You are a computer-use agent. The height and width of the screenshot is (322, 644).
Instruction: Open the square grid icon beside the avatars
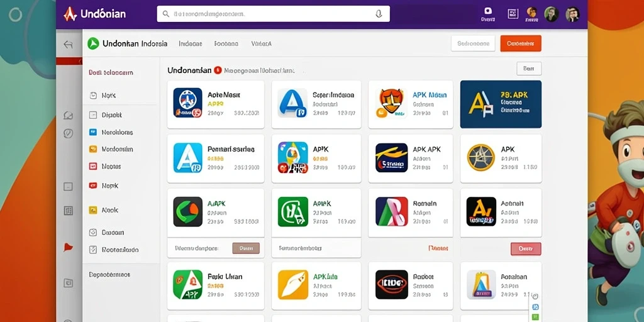pos(513,14)
